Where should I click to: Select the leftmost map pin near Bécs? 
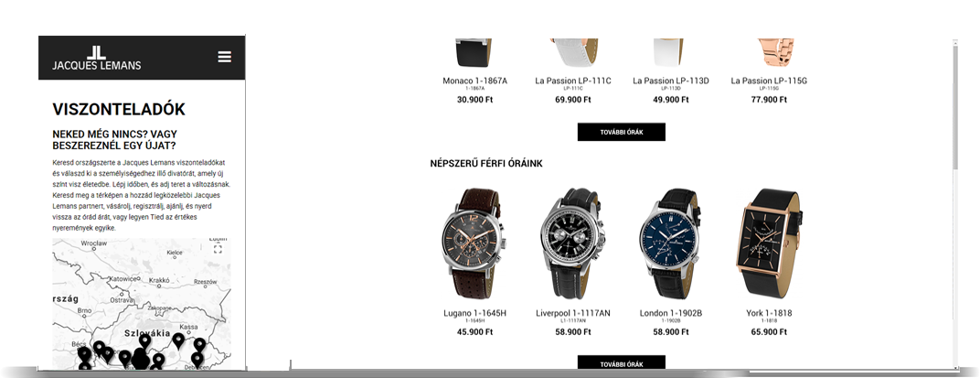tap(84, 355)
